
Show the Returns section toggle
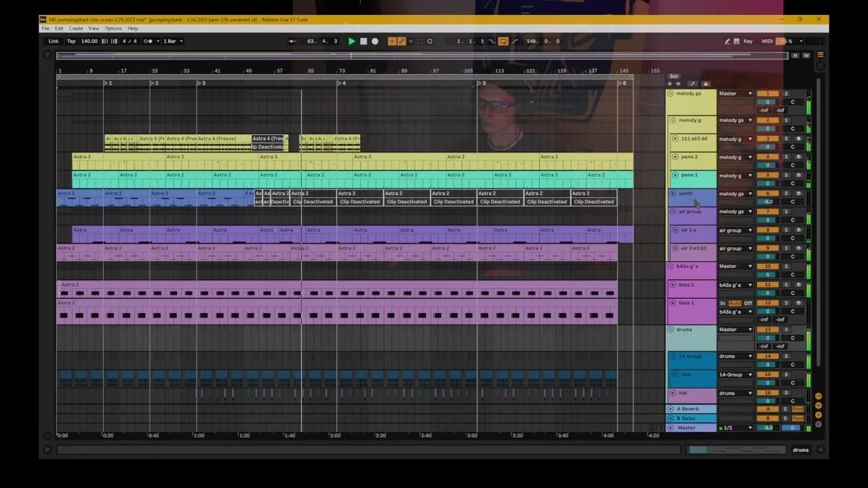818,405
